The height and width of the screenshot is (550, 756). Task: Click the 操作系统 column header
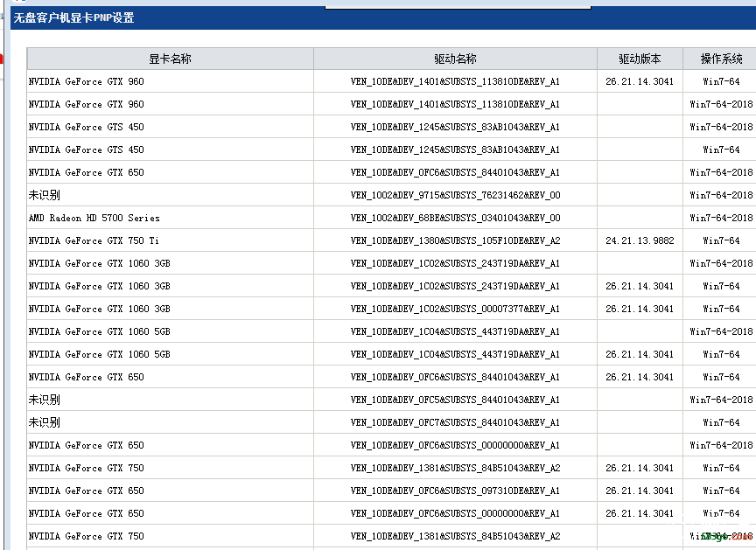pos(721,59)
